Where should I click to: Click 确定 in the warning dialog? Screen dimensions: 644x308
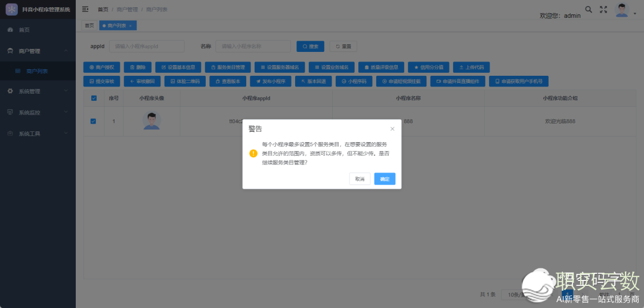[385, 179]
